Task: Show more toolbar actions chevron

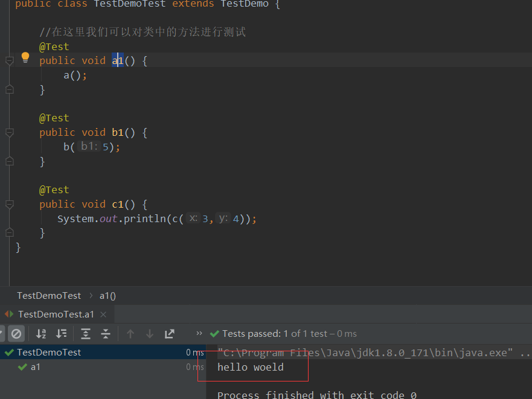Action: (x=199, y=333)
